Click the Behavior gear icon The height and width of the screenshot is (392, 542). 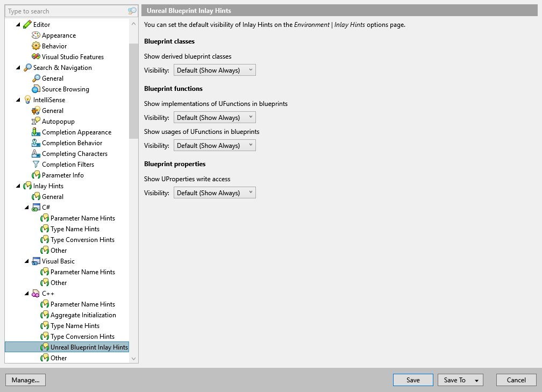click(x=35, y=46)
